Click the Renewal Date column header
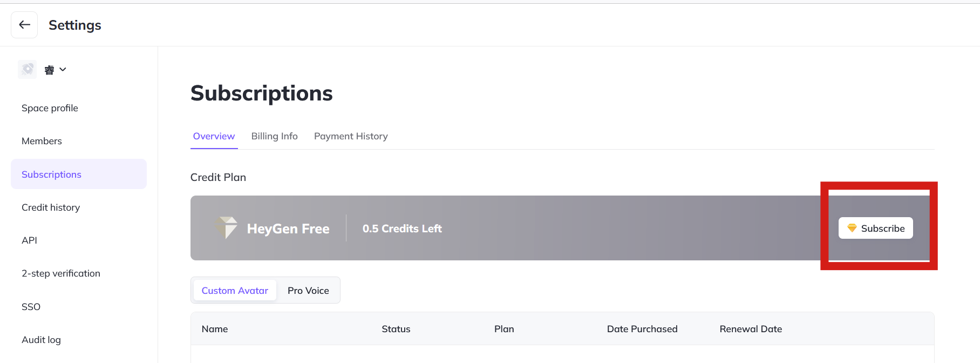 click(751, 329)
